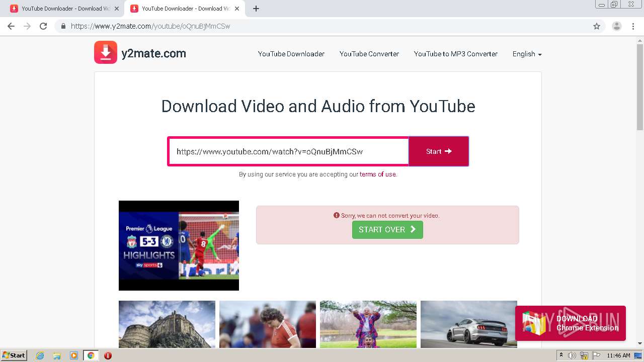The image size is (644, 362).
Task: Click the Action Center flag icon
Action: click(596, 355)
